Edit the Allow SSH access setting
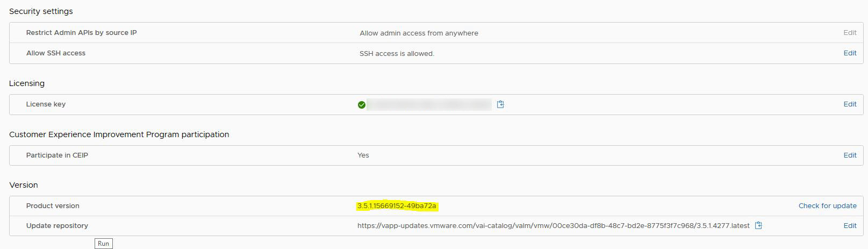The height and width of the screenshot is (249, 868). (850, 53)
